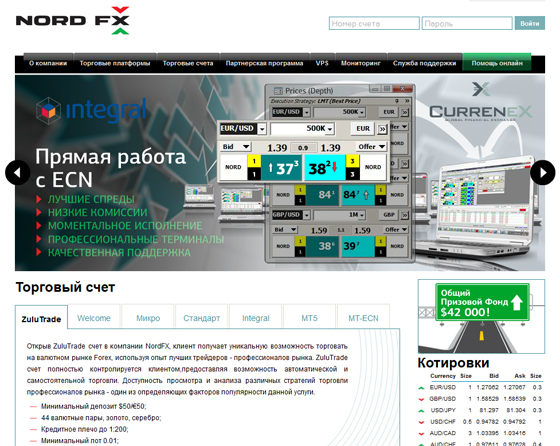Click the GBP/USD row in quotes table
This screenshot has width=560, height=446.
(x=480, y=399)
